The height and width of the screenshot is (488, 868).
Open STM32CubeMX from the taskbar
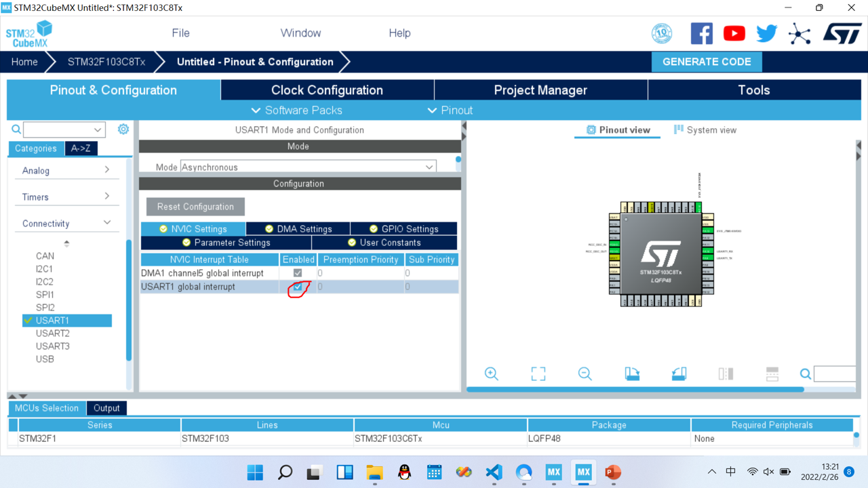(583, 472)
